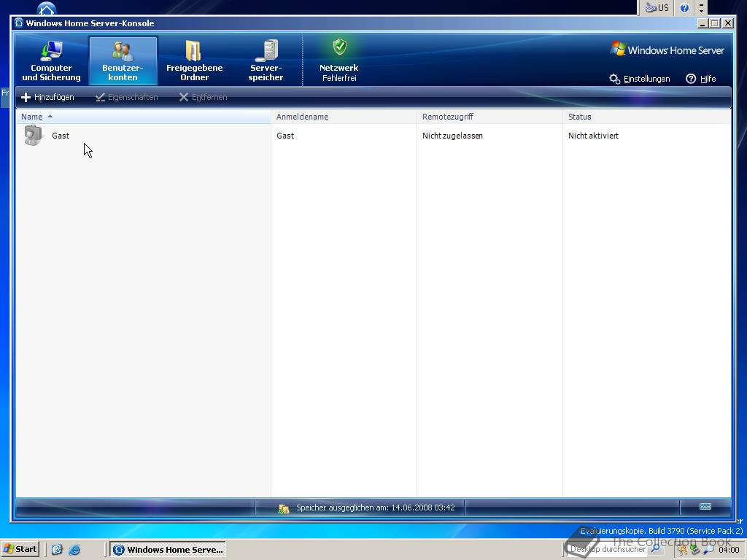Screen dimensions: 747x560
Task: Click the Desktop durchsuchen search field
Action: [609, 549]
